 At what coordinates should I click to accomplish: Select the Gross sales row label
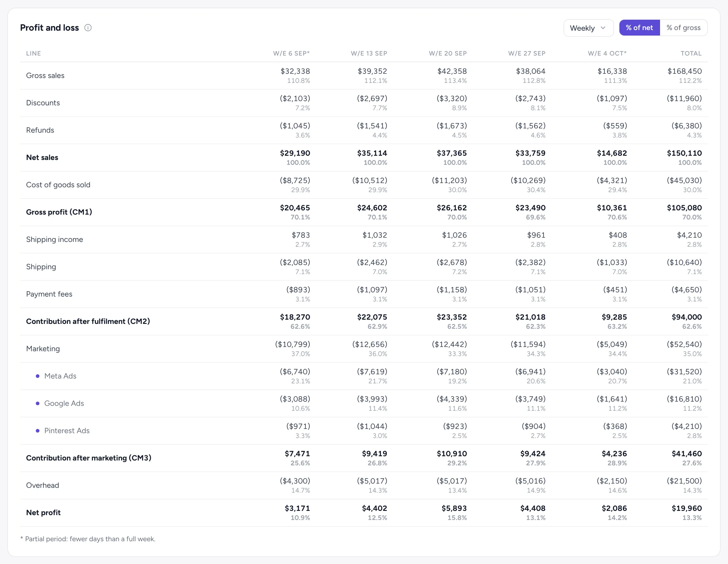pyautogui.click(x=45, y=76)
